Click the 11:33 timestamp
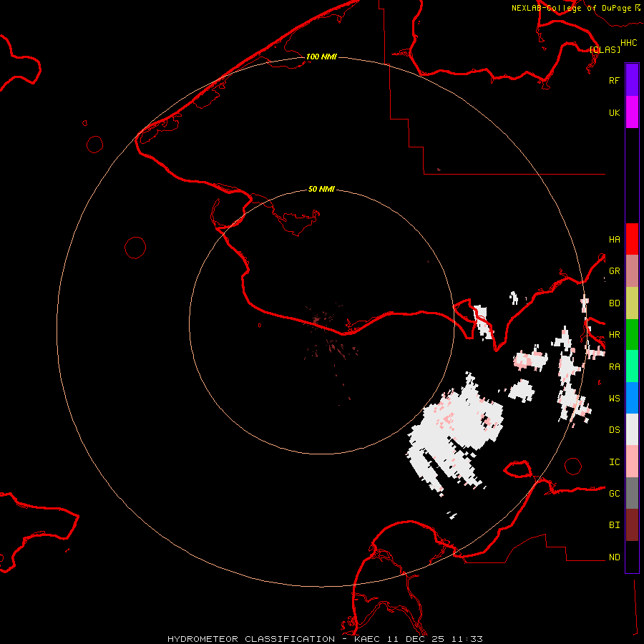644x644 pixels. click(467, 639)
